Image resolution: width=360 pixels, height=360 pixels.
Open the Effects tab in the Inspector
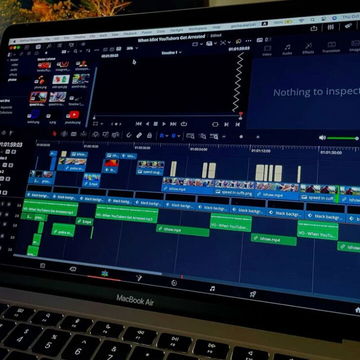pyautogui.click(x=308, y=48)
